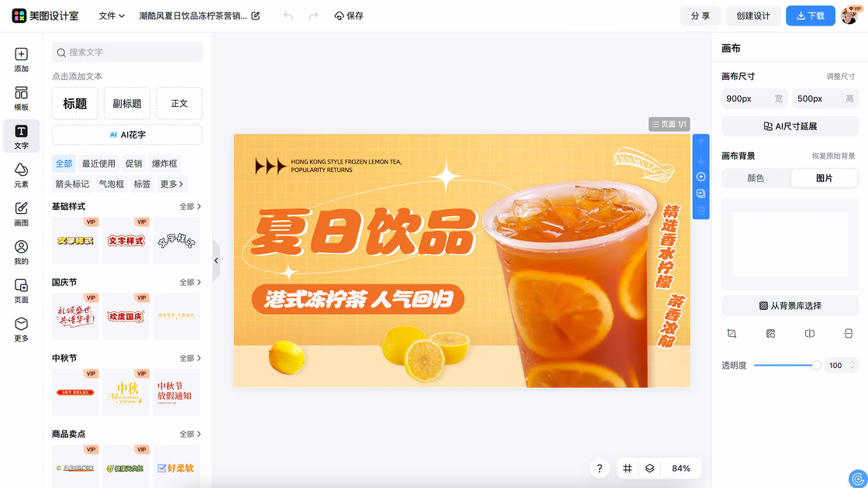The image size is (868, 488).
Task: Click the 透明度 opacity slider handle
Action: 816,366
